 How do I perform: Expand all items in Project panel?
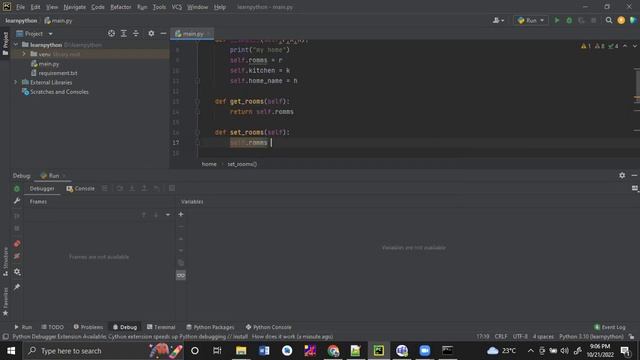[123, 33]
